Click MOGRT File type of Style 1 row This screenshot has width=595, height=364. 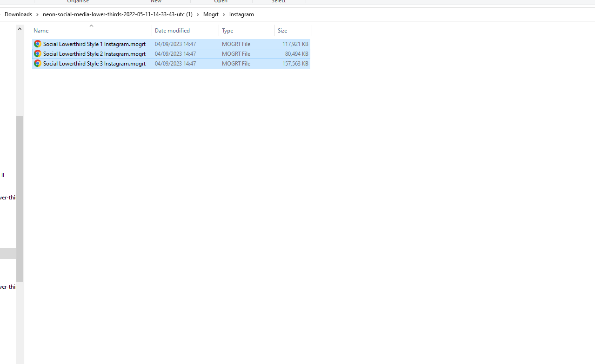(x=236, y=44)
